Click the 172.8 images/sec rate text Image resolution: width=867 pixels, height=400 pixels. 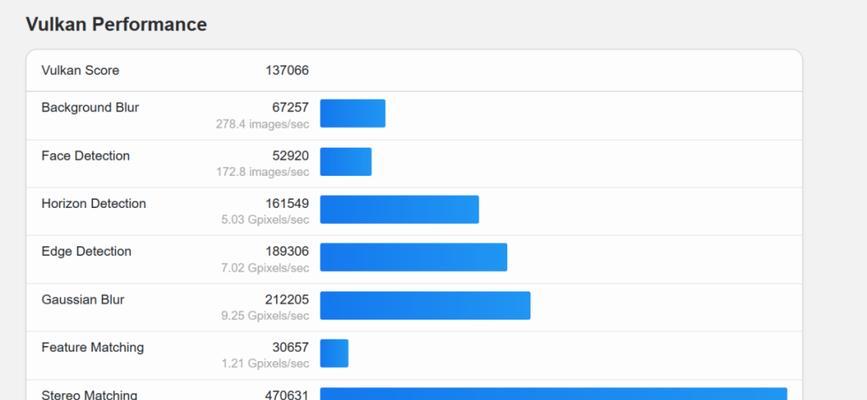tap(263, 172)
